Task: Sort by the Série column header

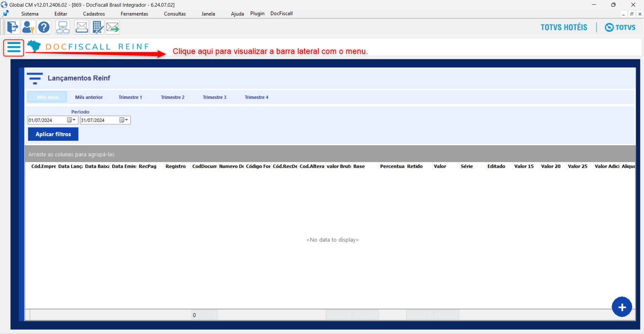Action: coord(473,166)
